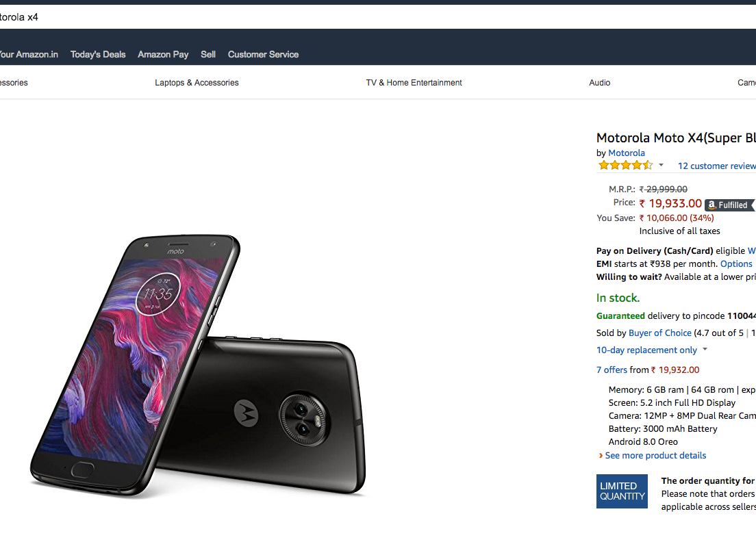Click the Limited Quantity badge
The width and height of the screenshot is (756, 542).
[622, 491]
